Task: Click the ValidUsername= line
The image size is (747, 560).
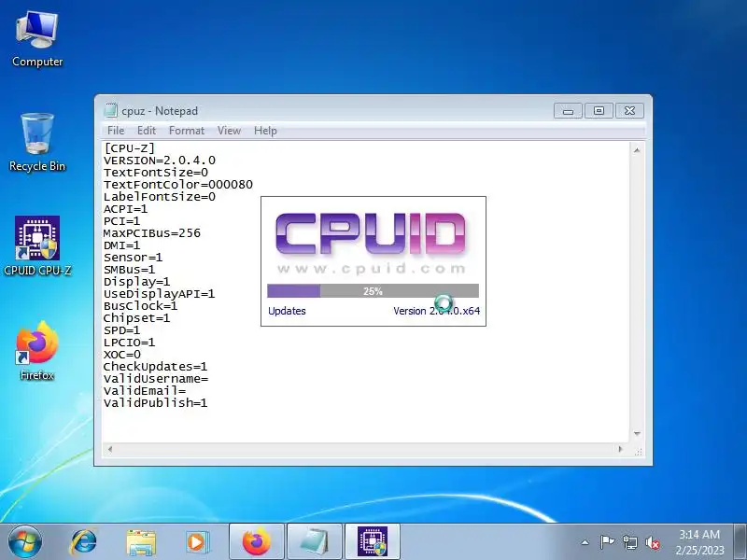Action: pyautogui.click(x=156, y=379)
